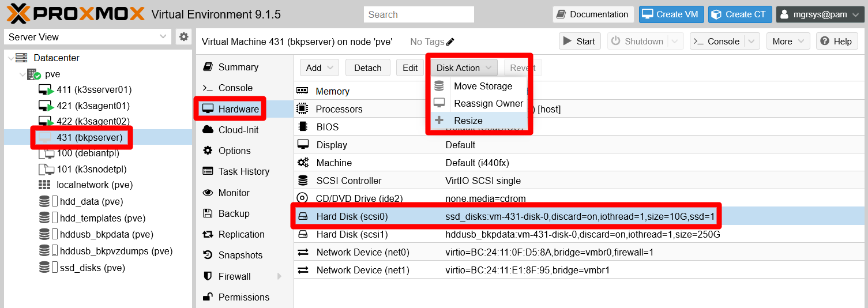
Task: Choose Move Storage from Disk Action menu
Action: click(479, 86)
